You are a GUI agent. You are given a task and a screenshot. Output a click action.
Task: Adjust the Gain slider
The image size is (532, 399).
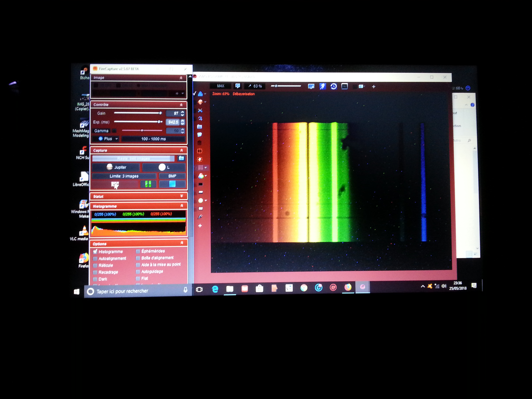[x=160, y=113]
